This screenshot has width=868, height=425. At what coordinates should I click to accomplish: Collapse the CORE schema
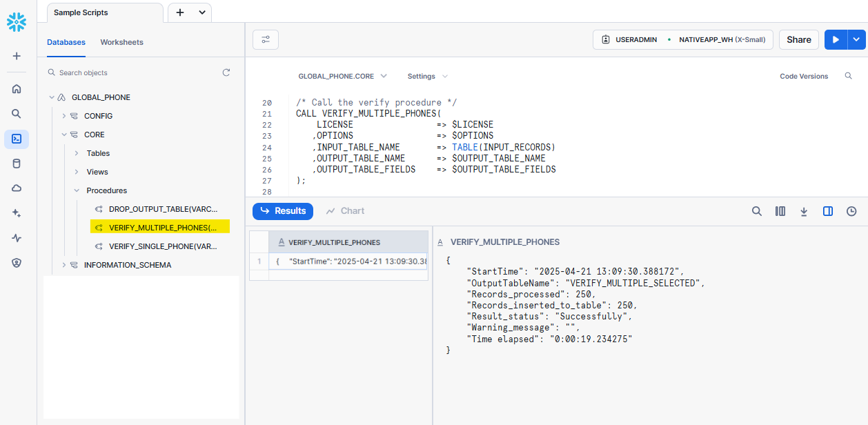(x=63, y=135)
